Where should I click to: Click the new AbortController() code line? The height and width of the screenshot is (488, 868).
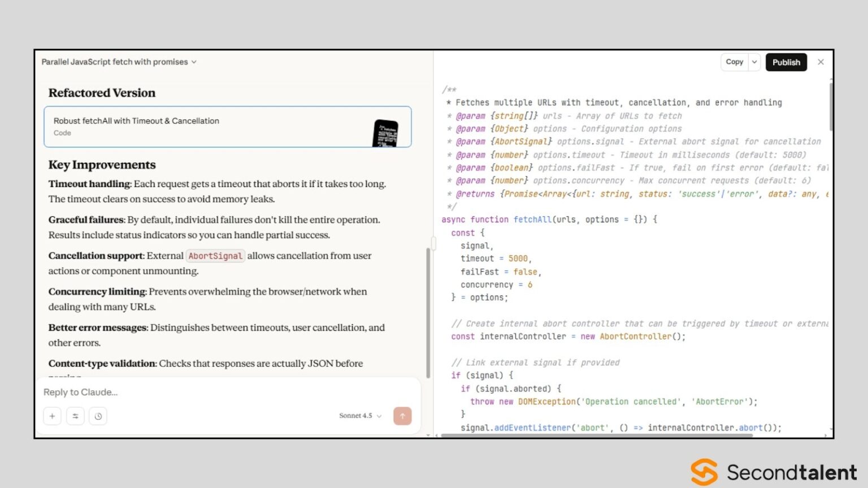click(568, 337)
